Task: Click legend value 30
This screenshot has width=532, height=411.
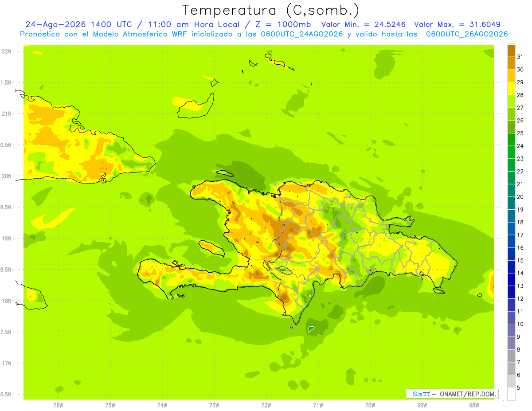Action: point(520,70)
